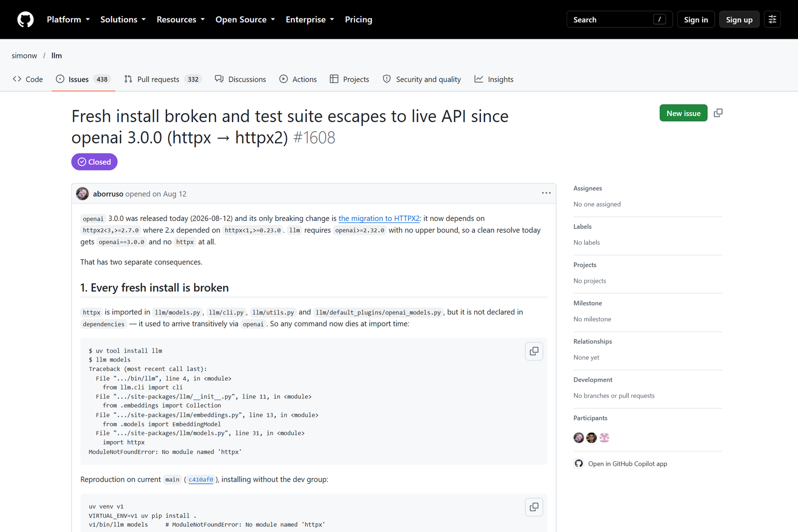Switch to the Issues tab
The width and height of the screenshot is (798, 532).
pyautogui.click(x=83, y=79)
